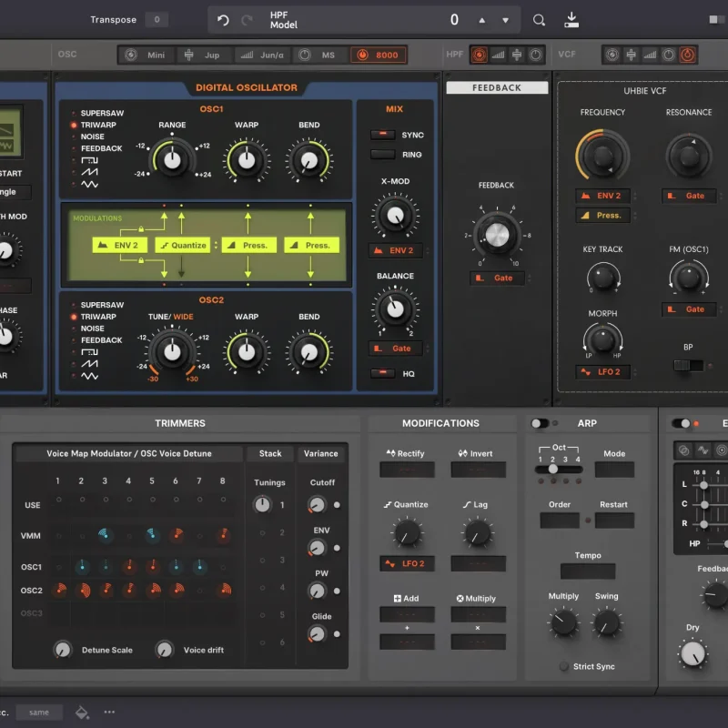Click the Quantize modulation block

(182, 245)
